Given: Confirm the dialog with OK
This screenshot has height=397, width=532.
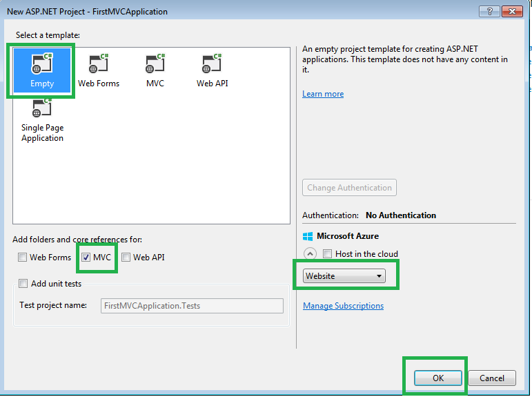Looking at the screenshot, I should point(437,378).
